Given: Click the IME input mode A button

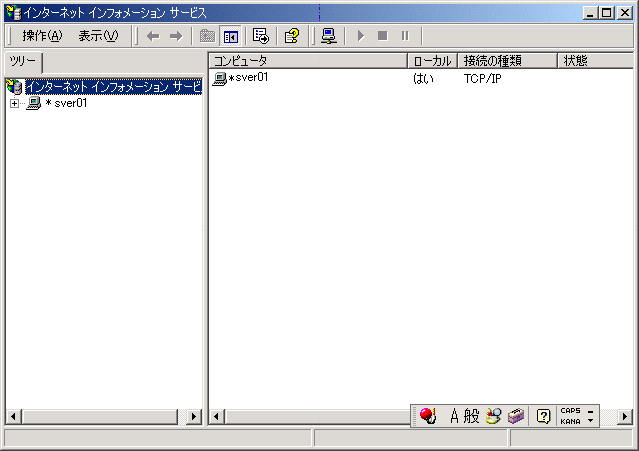Looking at the screenshot, I should point(454,416).
